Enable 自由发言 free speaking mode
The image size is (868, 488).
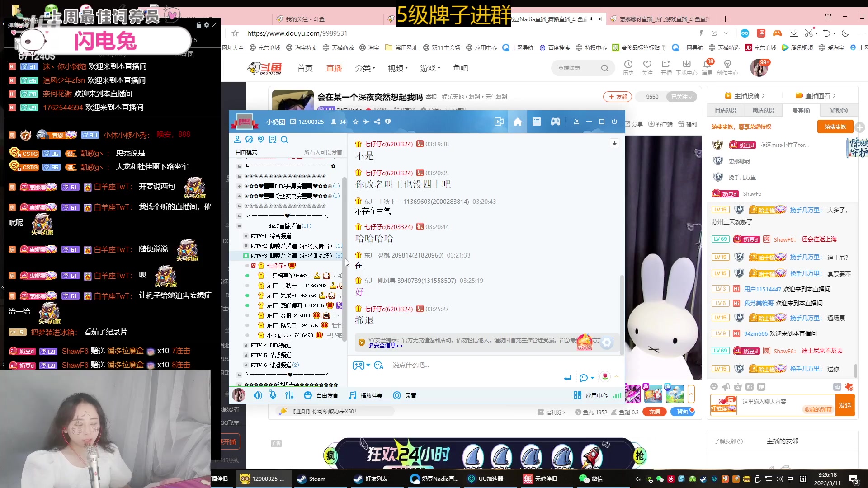tap(321, 395)
